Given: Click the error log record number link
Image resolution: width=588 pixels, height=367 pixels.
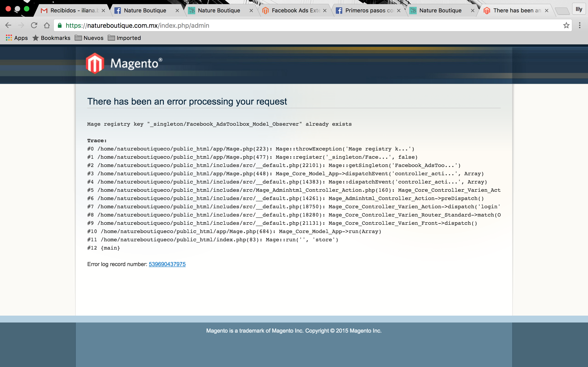Looking at the screenshot, I should tap(167, 264).
